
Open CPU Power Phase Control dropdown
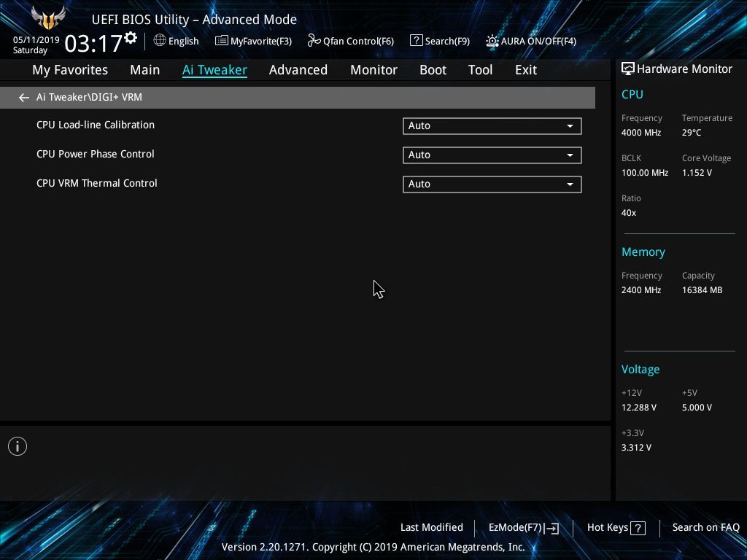[x=492, y=155]
